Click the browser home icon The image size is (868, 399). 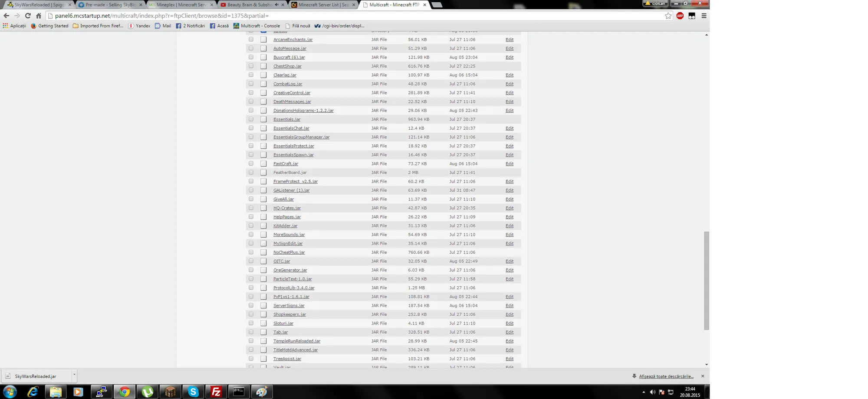tap(39, 16)
